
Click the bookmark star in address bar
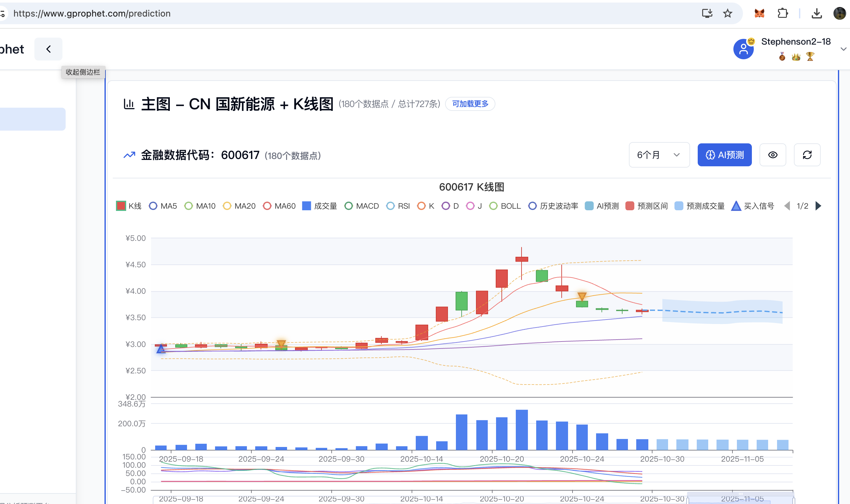(727, 14)
